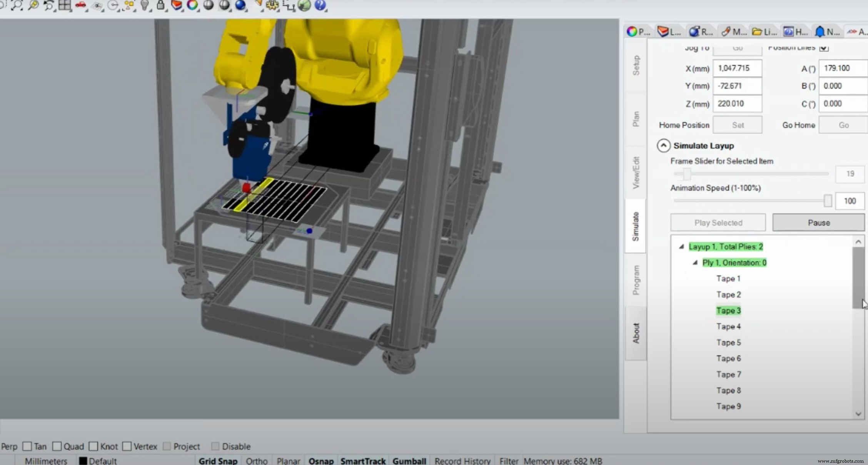Image resolution: width=868 pixels, height=465 pixels.
Task: Collapse Ply 1, Orientation: 0 in the tree
Action: [x=695, y=263]
